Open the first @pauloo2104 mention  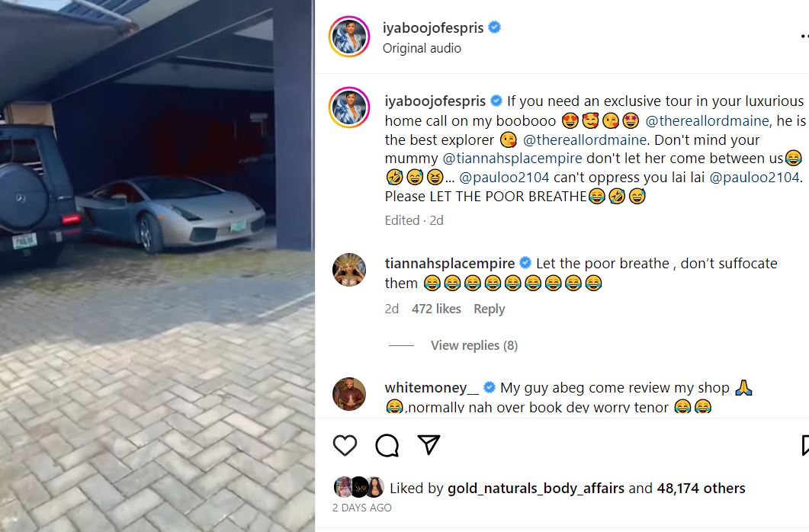504,178
